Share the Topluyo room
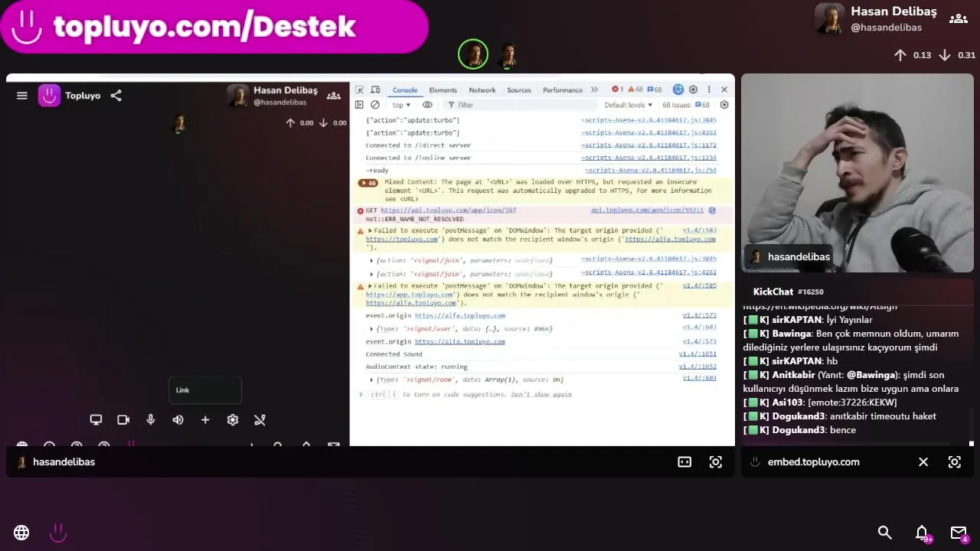The image size is (980, 551). coord(116,96)
